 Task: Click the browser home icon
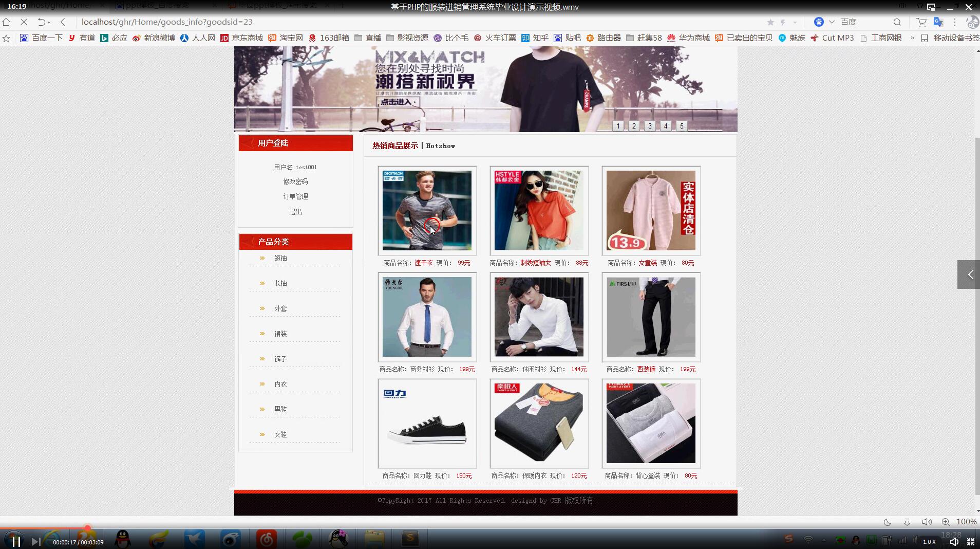pos(6,22)
